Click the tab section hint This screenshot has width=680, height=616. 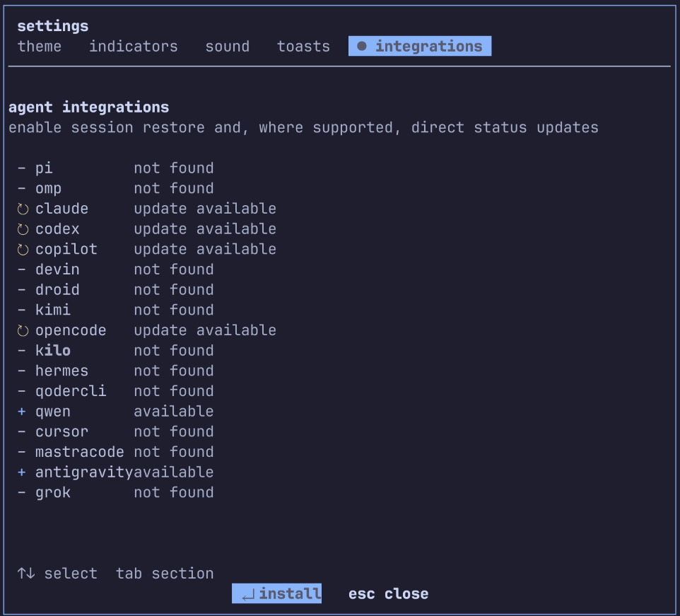point(165,574)
